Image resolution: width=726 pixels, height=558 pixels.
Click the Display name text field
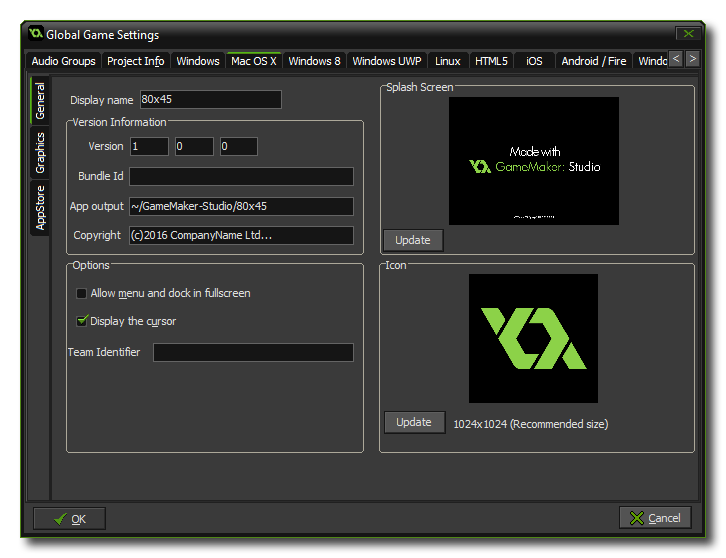click(x=210, y=100)
